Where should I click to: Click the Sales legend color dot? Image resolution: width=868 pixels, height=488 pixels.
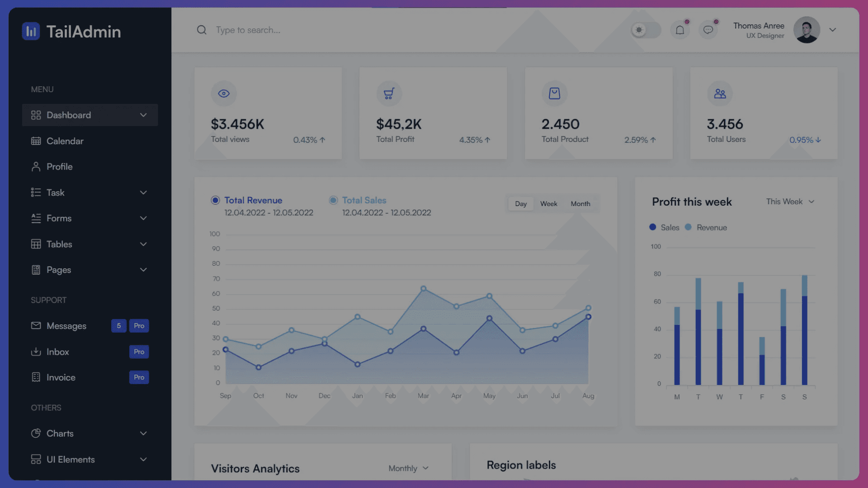click(x=652, y=227)
